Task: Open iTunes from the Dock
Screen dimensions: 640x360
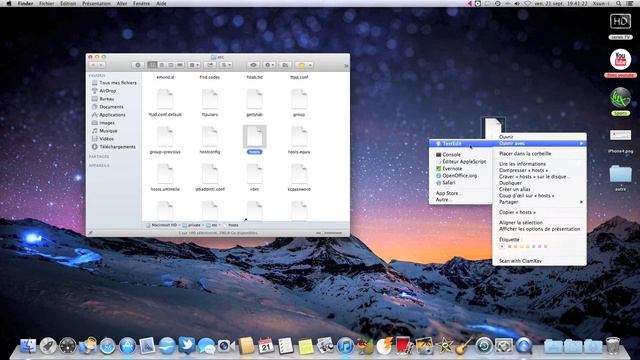Action: click(x=345, y=346)
